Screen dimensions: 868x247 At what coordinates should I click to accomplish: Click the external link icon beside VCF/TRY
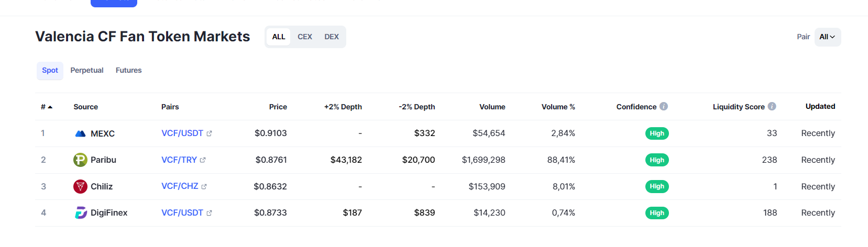point(203,160)
